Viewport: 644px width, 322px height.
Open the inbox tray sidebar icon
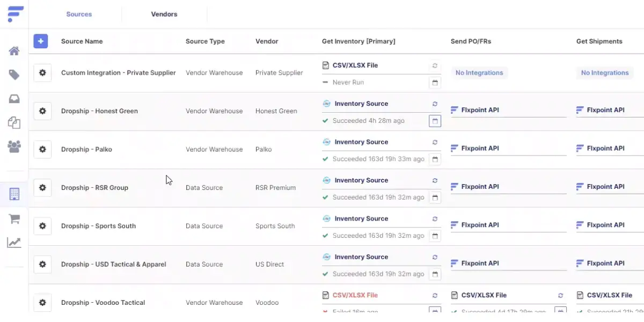[x=14, y=99]
